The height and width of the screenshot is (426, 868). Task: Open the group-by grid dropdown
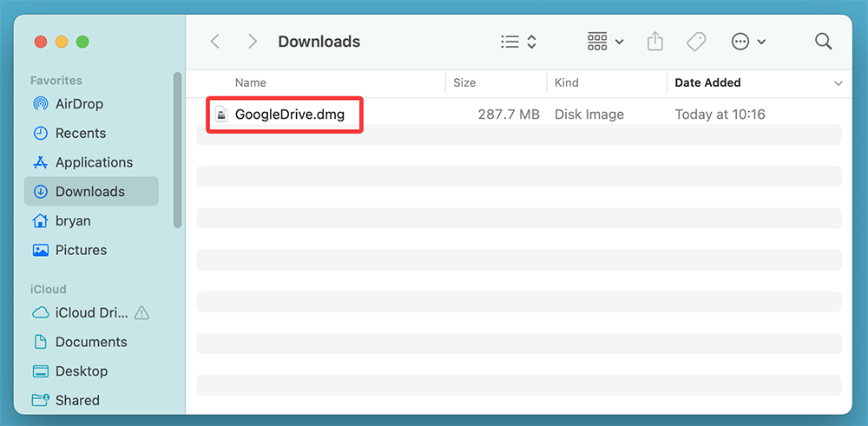click(x=606, y=42)
